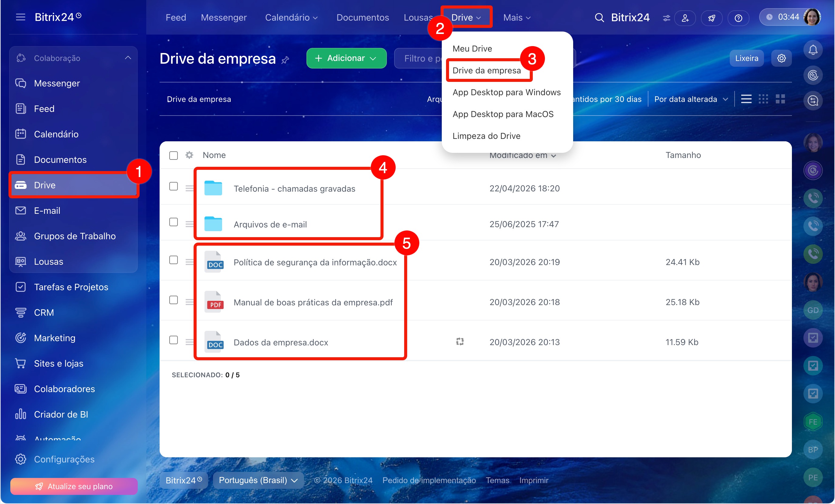The width and height of the screenshot is (835, 504).
Task: Open the Arquivos de e-mail folder
Action: (x=270, y=224)
